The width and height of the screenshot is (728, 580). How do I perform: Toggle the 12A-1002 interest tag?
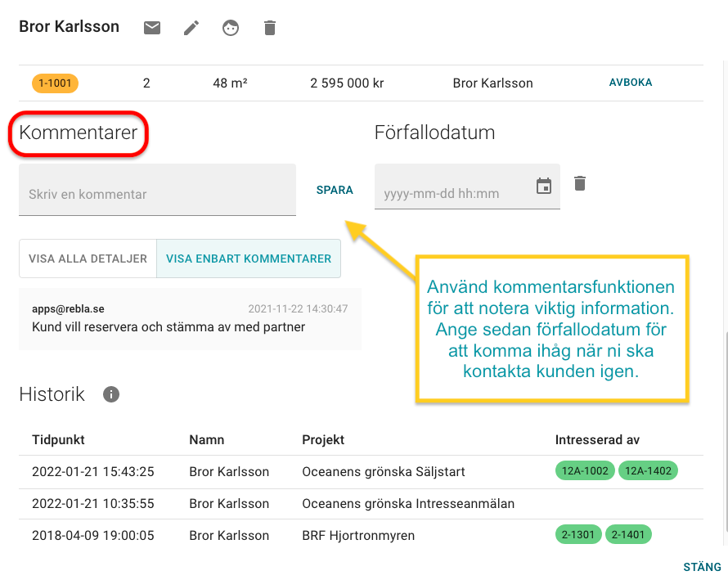coord(585,470)
